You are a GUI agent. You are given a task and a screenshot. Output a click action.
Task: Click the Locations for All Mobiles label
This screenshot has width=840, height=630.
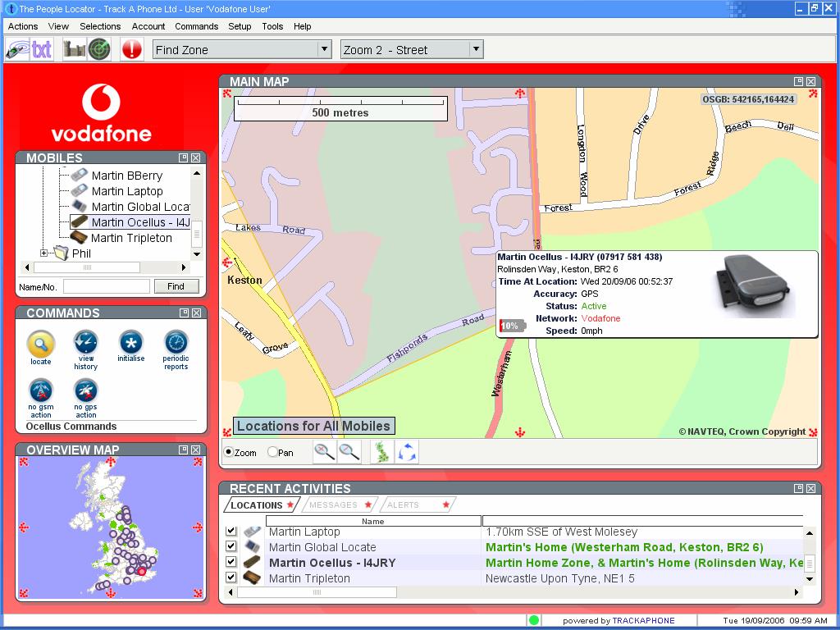[x=314, y=426]
